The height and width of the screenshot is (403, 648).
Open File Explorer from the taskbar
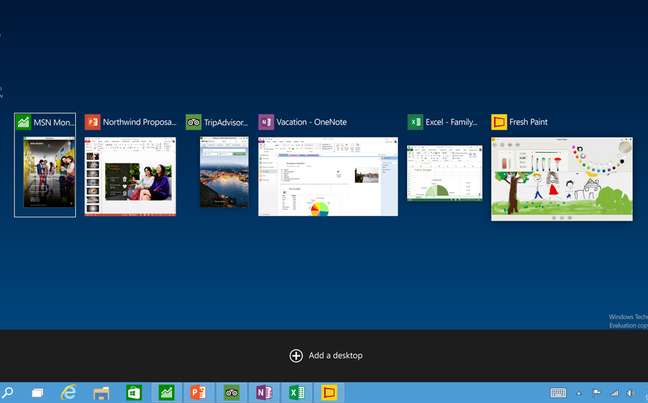point(101,393)
